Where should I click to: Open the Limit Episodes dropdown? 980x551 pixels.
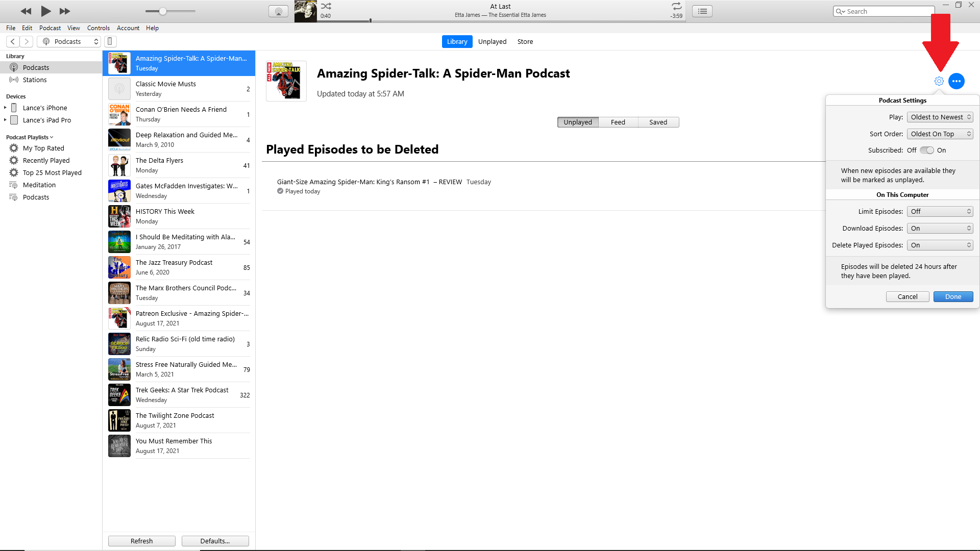940,211
